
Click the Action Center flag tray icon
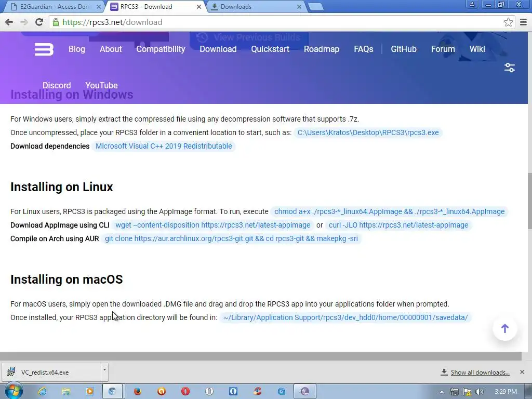click(x=467, y=392)
